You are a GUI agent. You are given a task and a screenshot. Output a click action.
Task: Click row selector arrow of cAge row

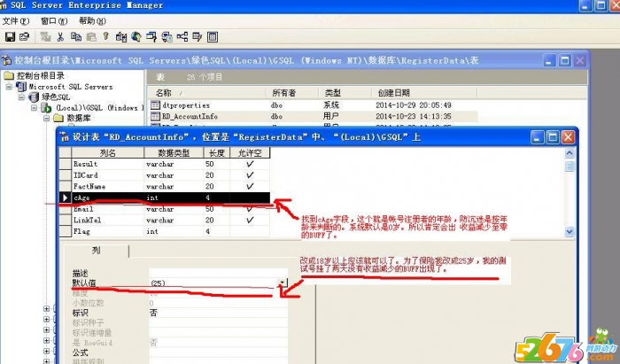click(66, 197)
